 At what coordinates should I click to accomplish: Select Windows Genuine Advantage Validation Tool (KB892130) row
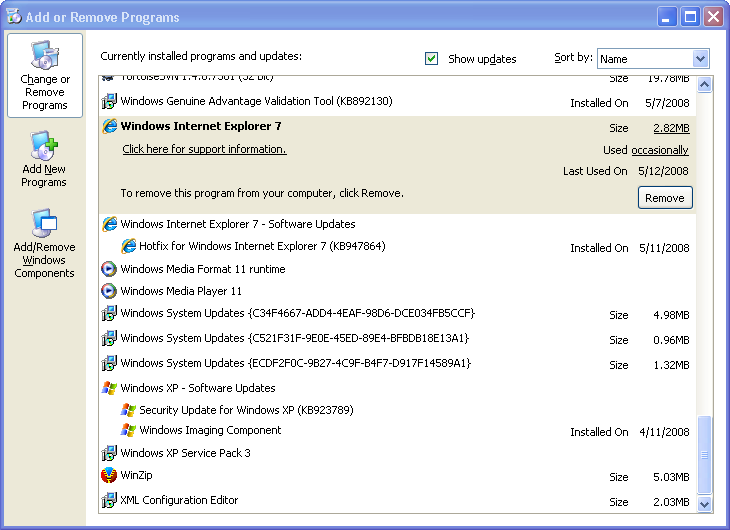pos(397,101)
